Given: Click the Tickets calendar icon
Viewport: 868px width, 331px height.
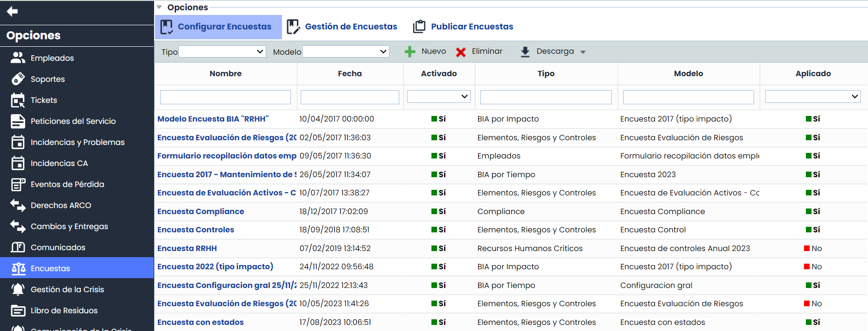Looking at the screenshot, I should pyautogui.click(x=18, y=100).
